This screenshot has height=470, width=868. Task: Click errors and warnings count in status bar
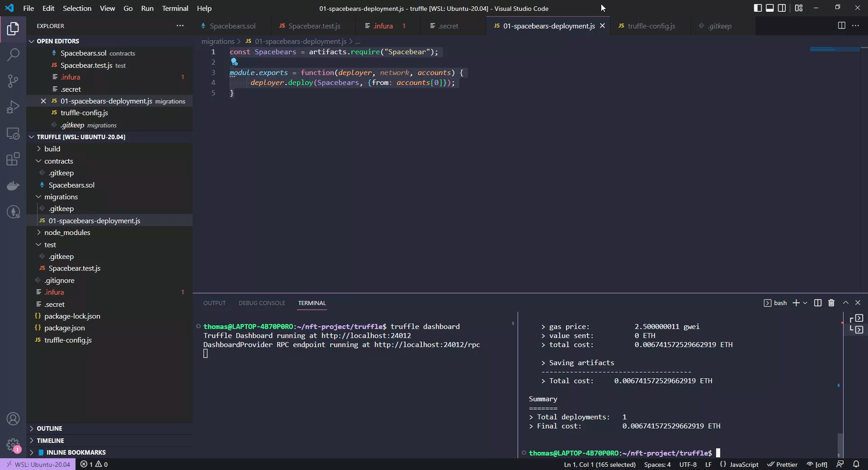point(94,464)
